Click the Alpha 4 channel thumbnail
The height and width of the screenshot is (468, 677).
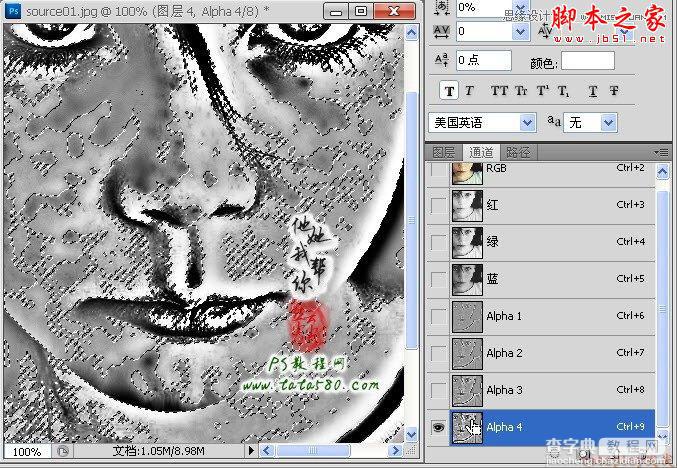click(x=467, y=427)
